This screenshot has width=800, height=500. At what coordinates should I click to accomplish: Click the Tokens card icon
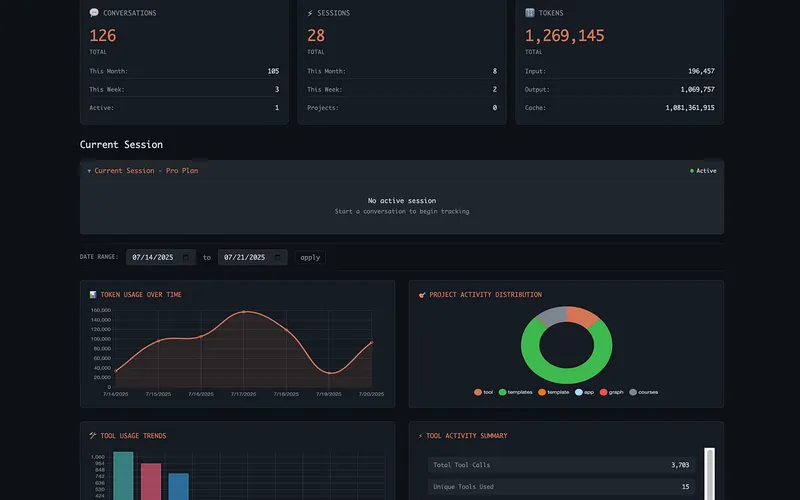530,13
